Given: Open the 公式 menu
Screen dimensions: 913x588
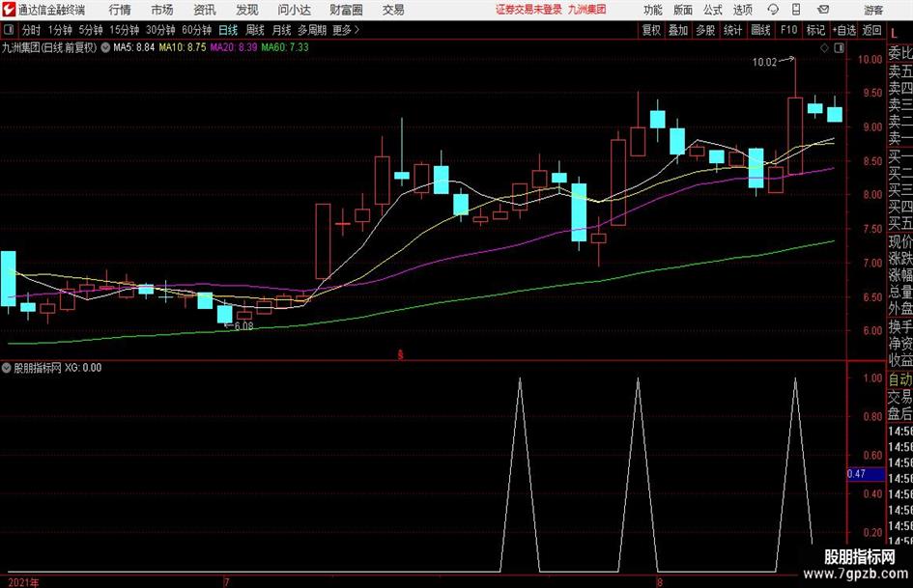Looking at the screenshot, I should tap(713, 10).
